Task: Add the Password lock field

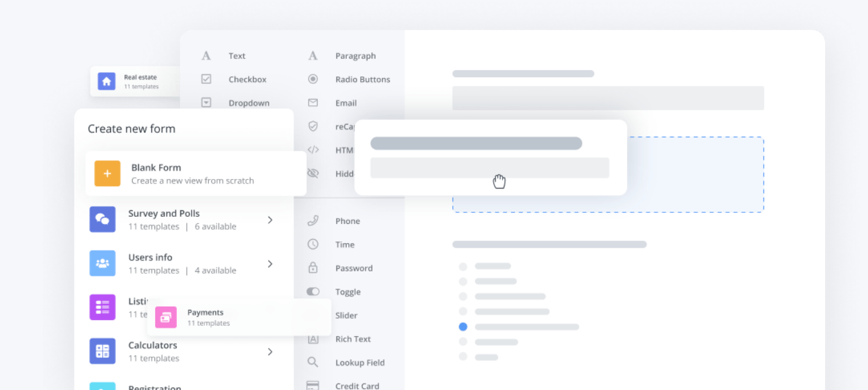Action: (x=353, y=268)
